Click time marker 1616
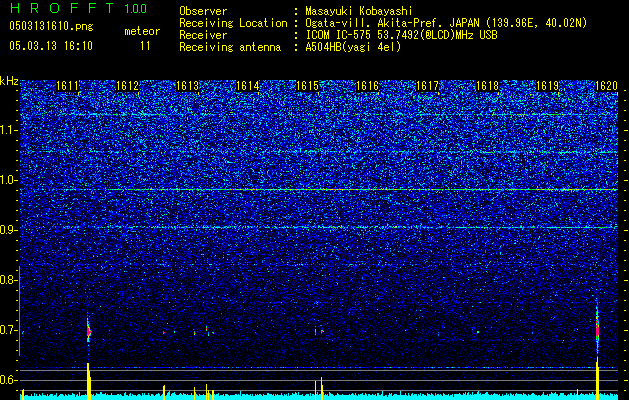Screen dimensions: 629x400 (x=367, y=86)
